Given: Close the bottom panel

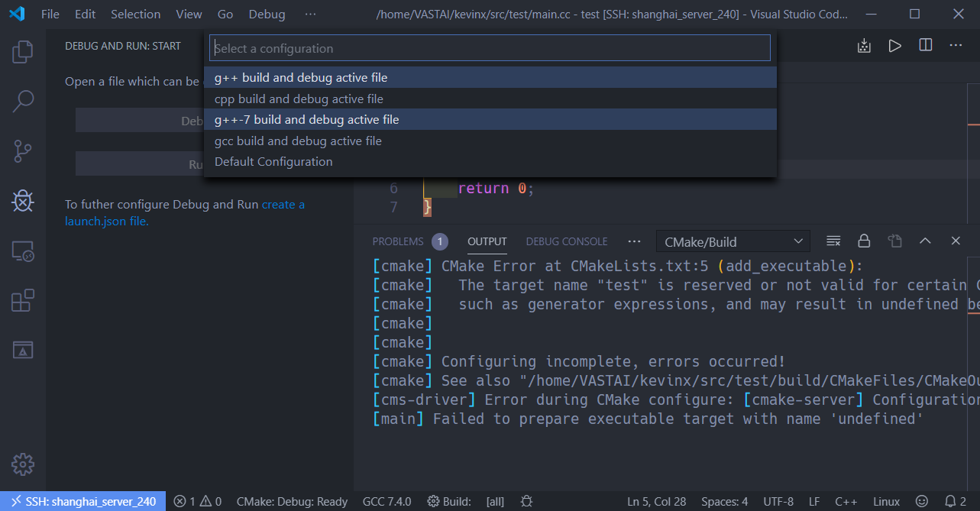Looking at the screenshot, I should 956,241.
